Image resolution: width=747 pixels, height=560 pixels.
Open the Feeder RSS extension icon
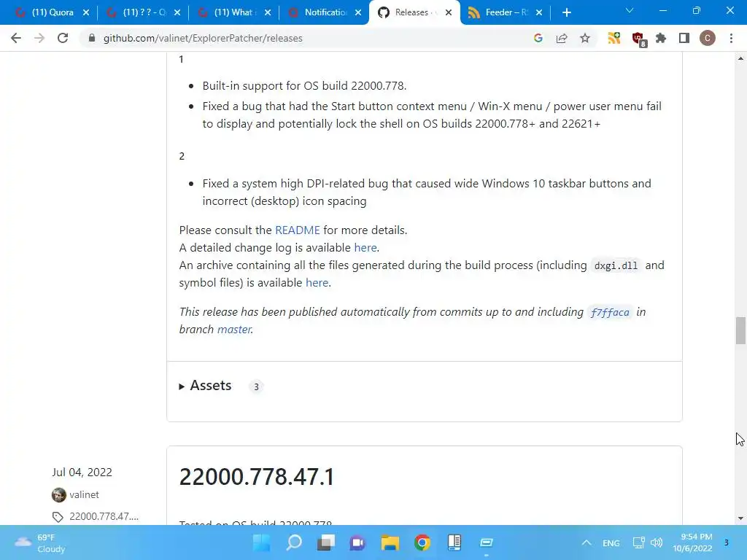pos(614,38)
